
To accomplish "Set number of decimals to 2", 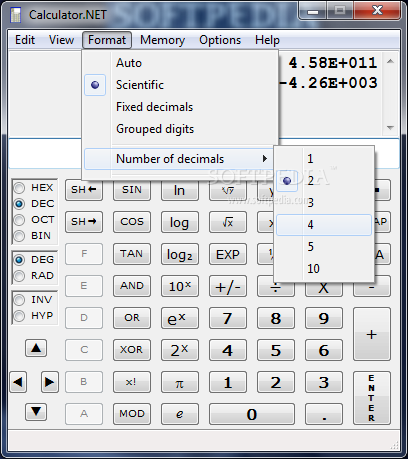I will [324, 181].
